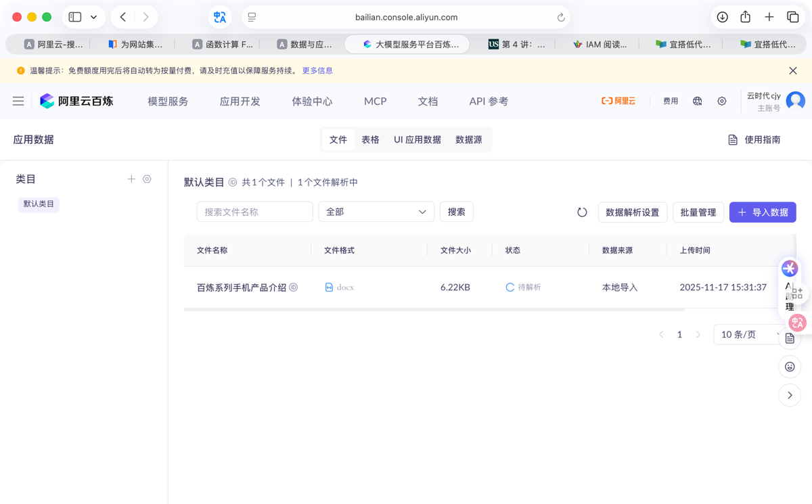Go to next page arrow
Image resolution: width=812 pixels, height=504 pixels.
pyautogui.click(x=698, y=334)
